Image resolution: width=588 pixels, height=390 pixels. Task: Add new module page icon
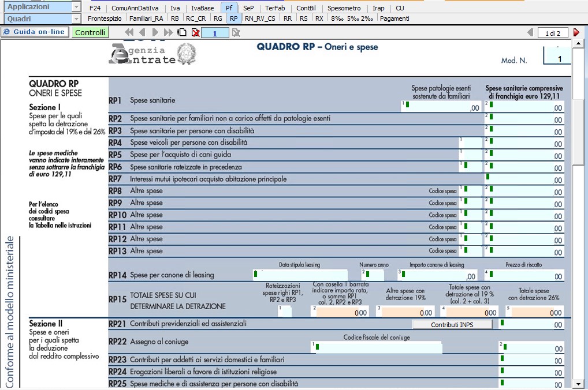pyautogui.click(x=183, y=32)
